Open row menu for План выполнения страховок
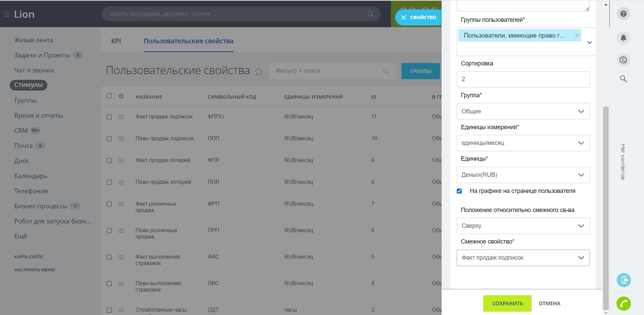This screenshot has width=644, height=315. pyautogui.click(x=121, y=283)
